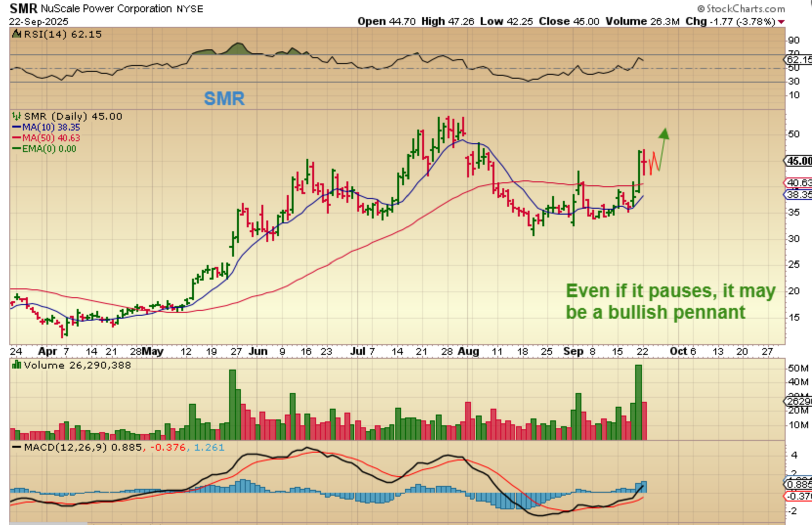This screenshot has height=525, width=812.
Task: Click the blue MA(10) legend line marker
Action: click(17, 128)
